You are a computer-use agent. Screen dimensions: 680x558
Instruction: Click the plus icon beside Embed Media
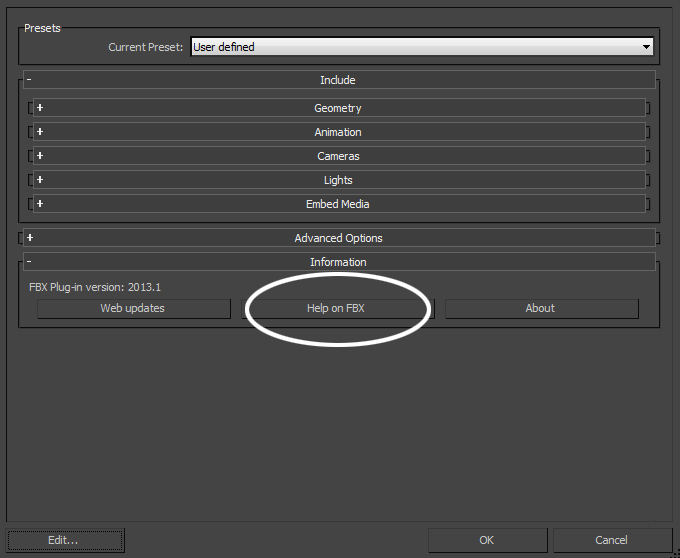pyautogui.click(x=40, y=204)
